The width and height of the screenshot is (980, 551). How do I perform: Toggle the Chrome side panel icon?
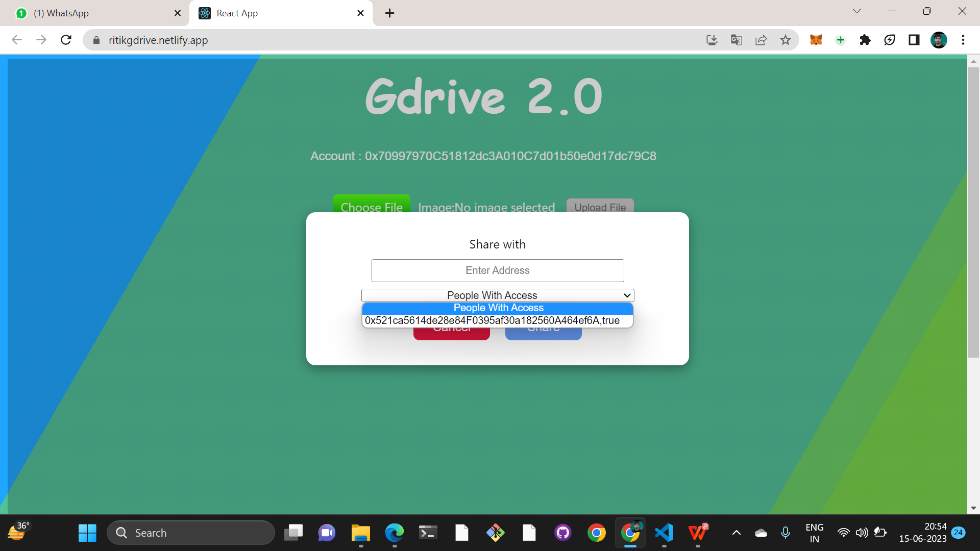click(x=914, y=40)
